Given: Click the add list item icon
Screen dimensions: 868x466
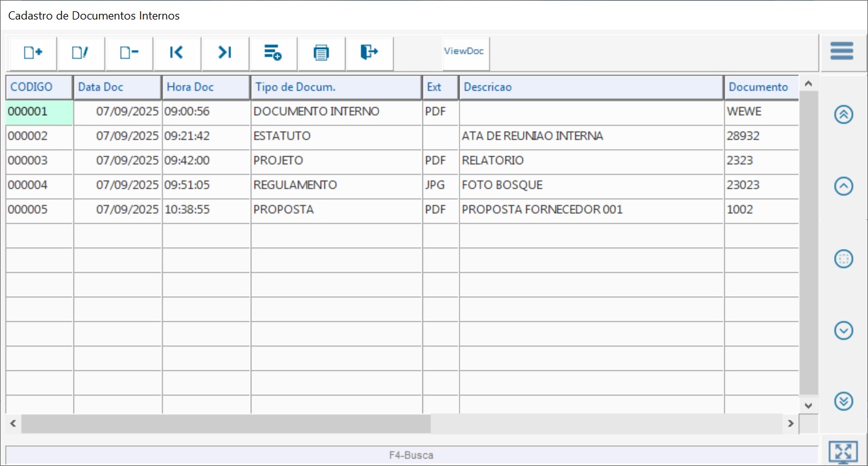Looking at the screenshot, I should coord(273,53).
